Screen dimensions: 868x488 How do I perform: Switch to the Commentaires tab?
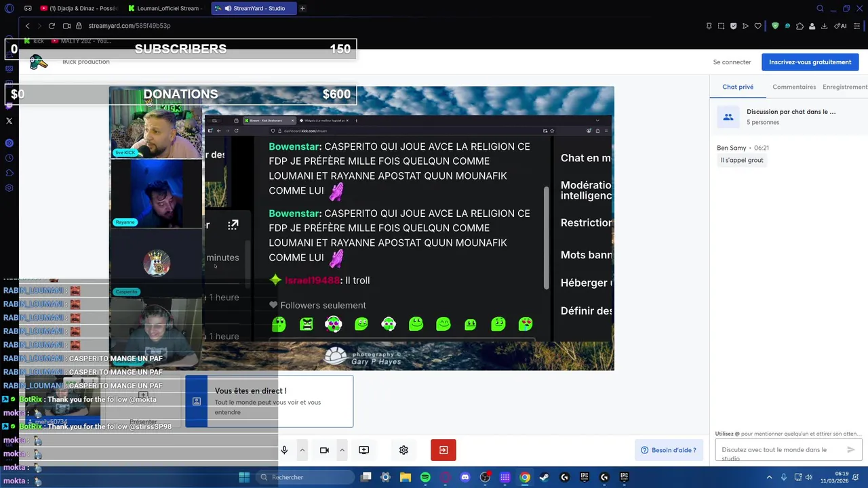point(794,87)
